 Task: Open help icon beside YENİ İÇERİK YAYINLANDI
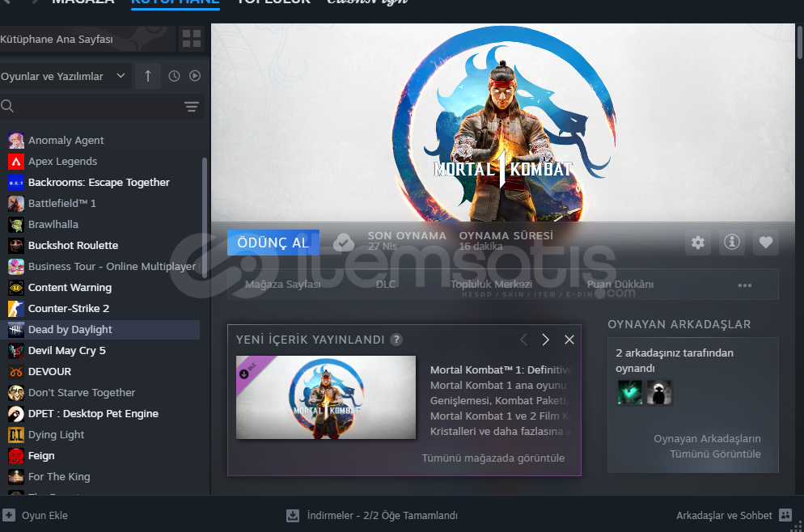(x=396, y=340)
